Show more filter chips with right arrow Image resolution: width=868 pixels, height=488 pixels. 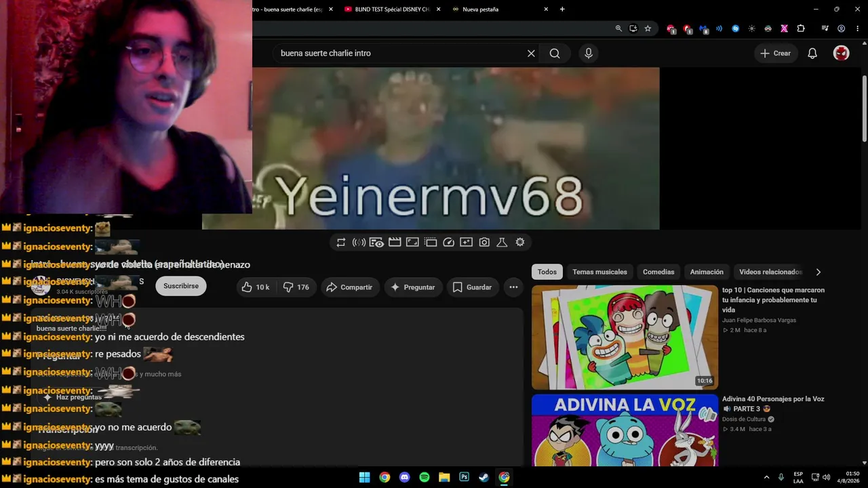point(818,272)
